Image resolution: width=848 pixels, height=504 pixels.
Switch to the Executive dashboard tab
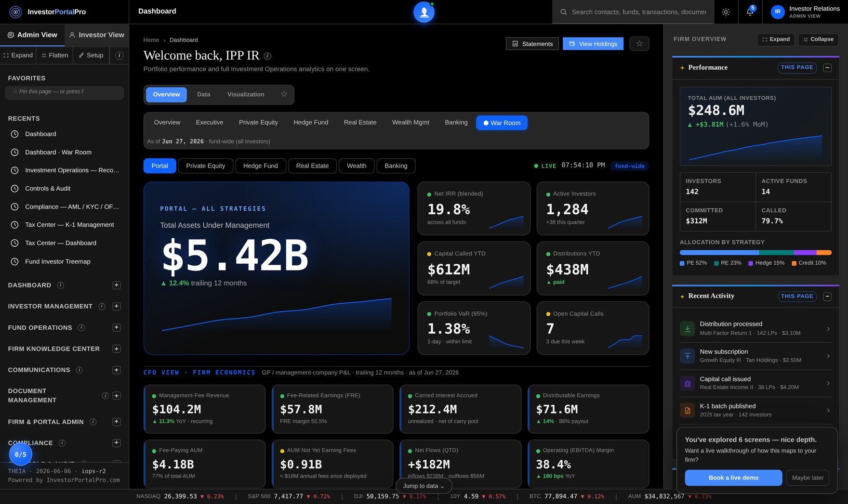pyautogui.click(x=210, y=122)
